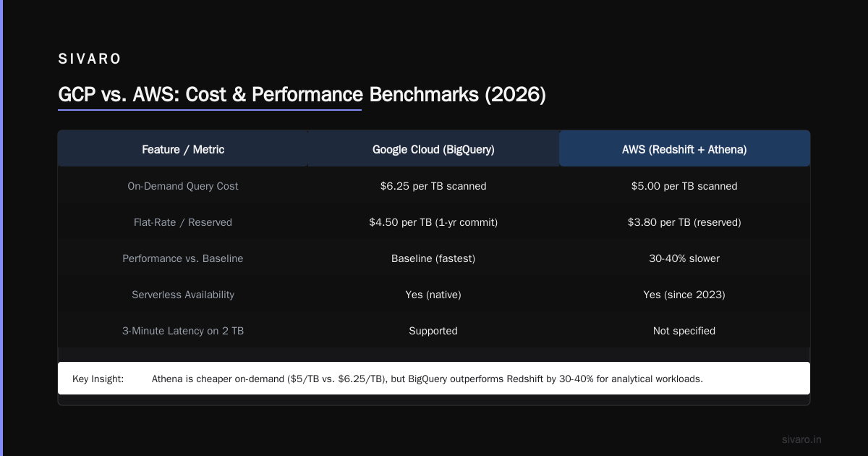Click the Key Insight label

[98, 379]
